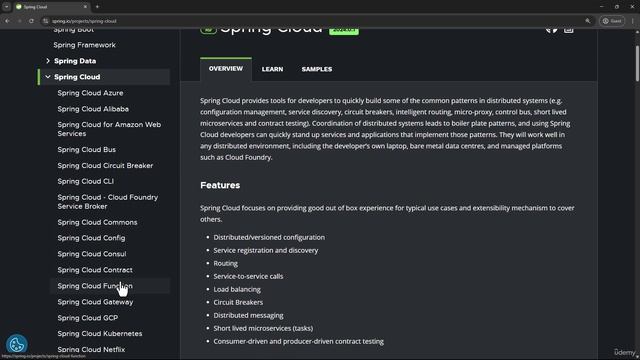Click 'Service registration and discovery' bullet
The width and height of the screenshot is (640, 360).
[266, 250]
